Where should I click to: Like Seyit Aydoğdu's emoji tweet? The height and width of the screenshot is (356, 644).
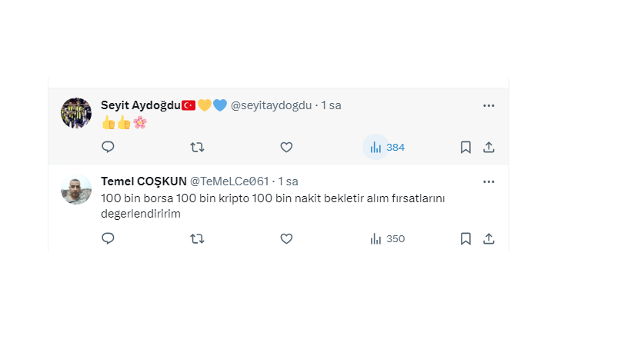(286, 147)
